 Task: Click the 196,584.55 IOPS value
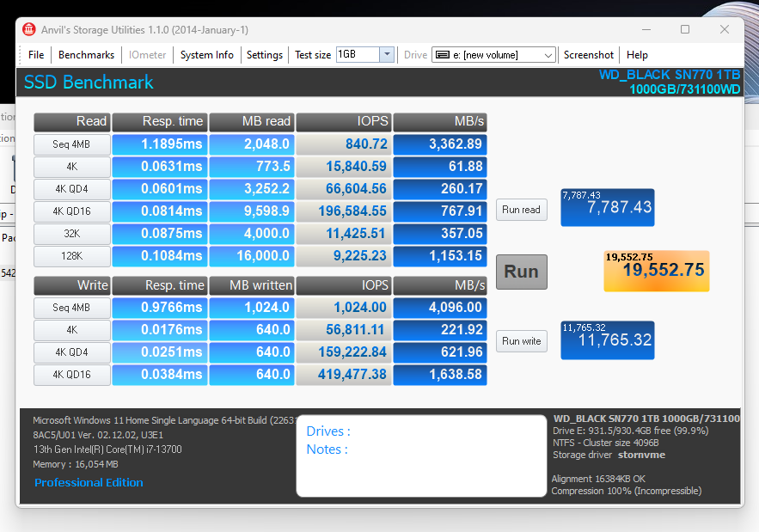343,211
